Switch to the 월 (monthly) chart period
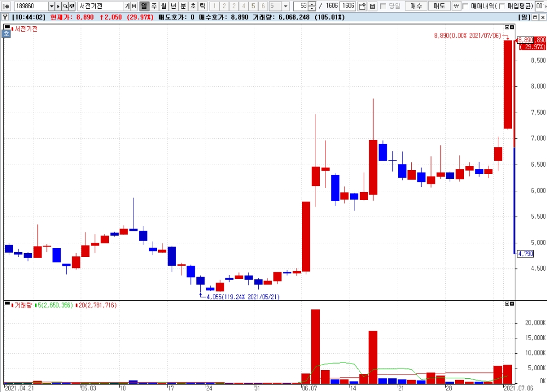Viewport: 547px width, 392px height. point(164,6)
